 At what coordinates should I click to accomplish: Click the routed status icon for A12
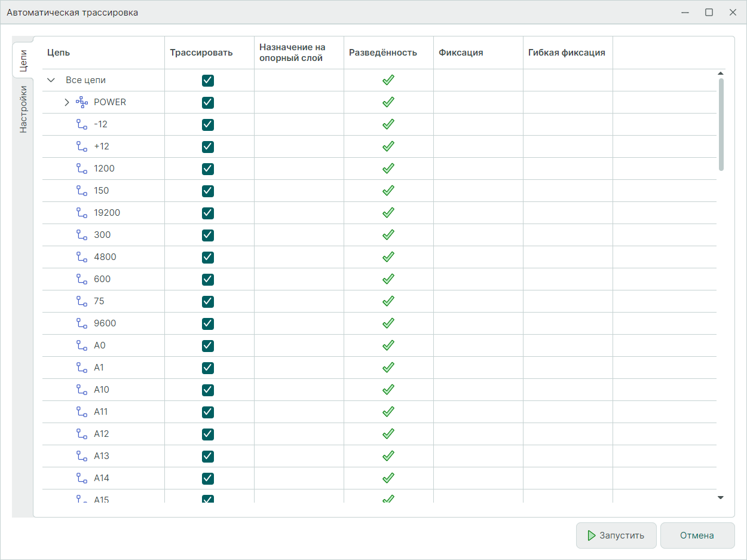388,434
